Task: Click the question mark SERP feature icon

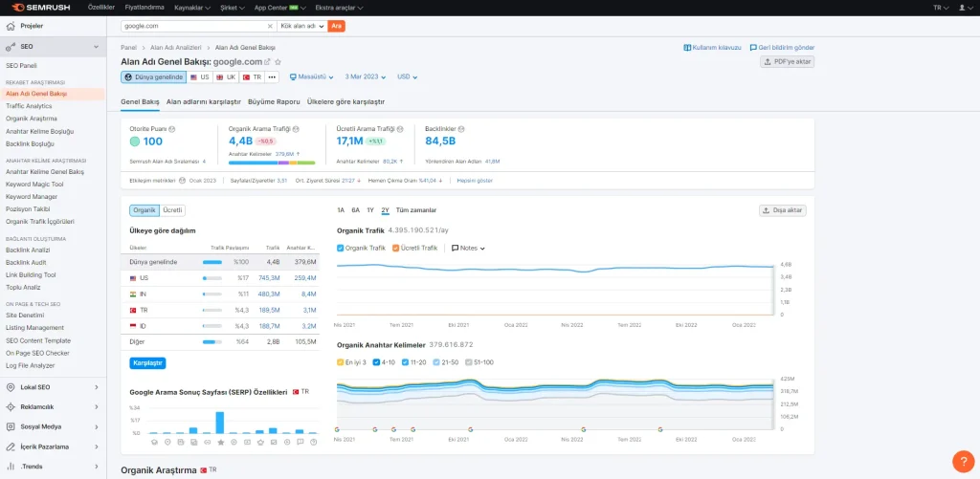Action: coord(313,442)
